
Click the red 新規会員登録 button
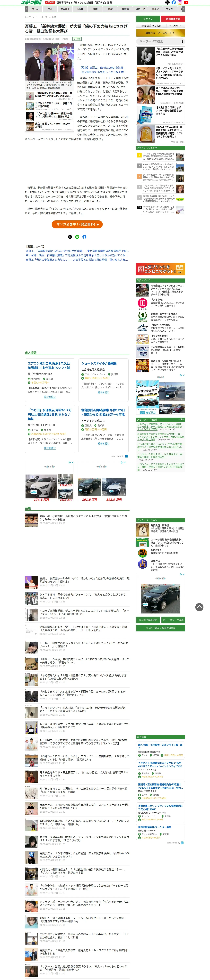[x=173, y=19]
